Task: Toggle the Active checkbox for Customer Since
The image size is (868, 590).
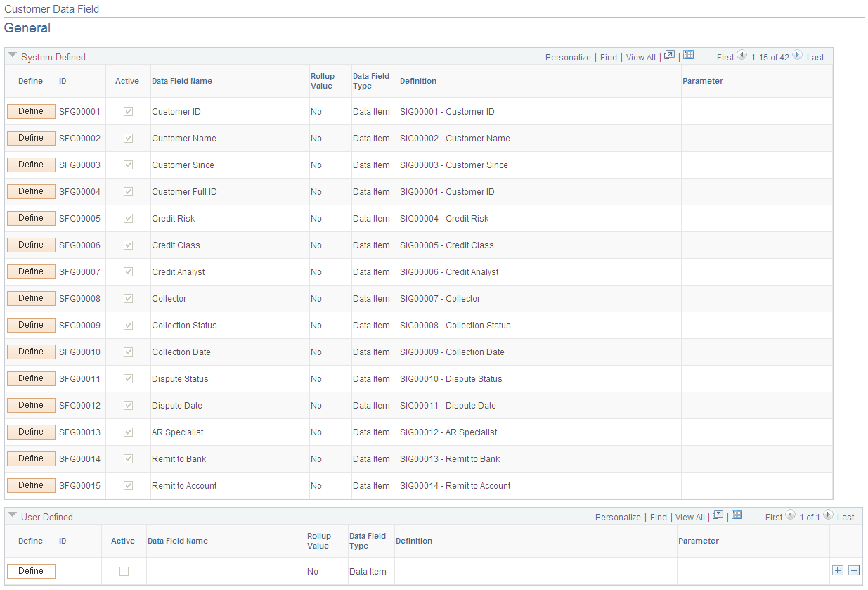Action: click(127, 165)
